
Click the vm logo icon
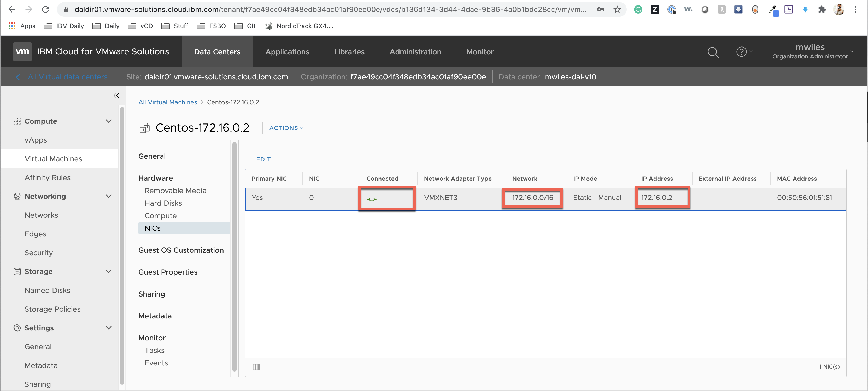(x=22, y=51)
